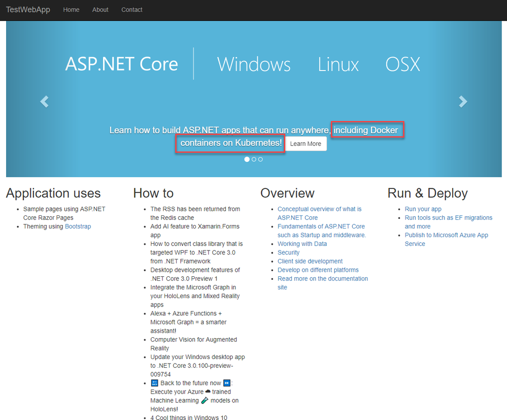The width and height of the screenshot is (507, 420).
Task: Click 'Computer Vision for Augmented Reality' item
Action: click(x=194, y=344)
